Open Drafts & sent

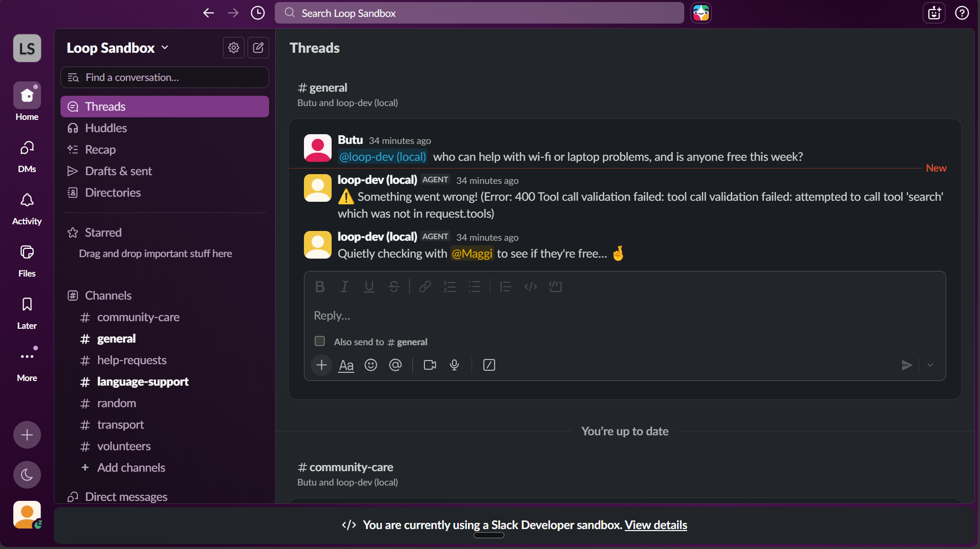tap(165, 171)
